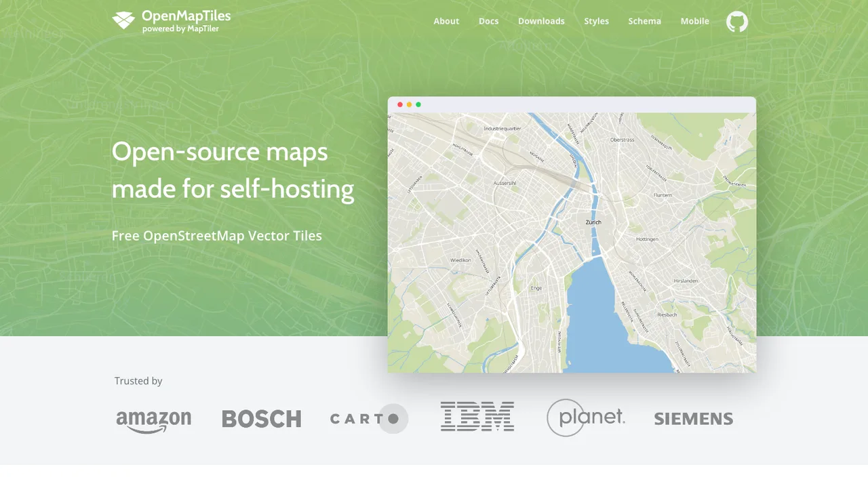Click the 'Wiedikon' label on the map

pos(460,260)
